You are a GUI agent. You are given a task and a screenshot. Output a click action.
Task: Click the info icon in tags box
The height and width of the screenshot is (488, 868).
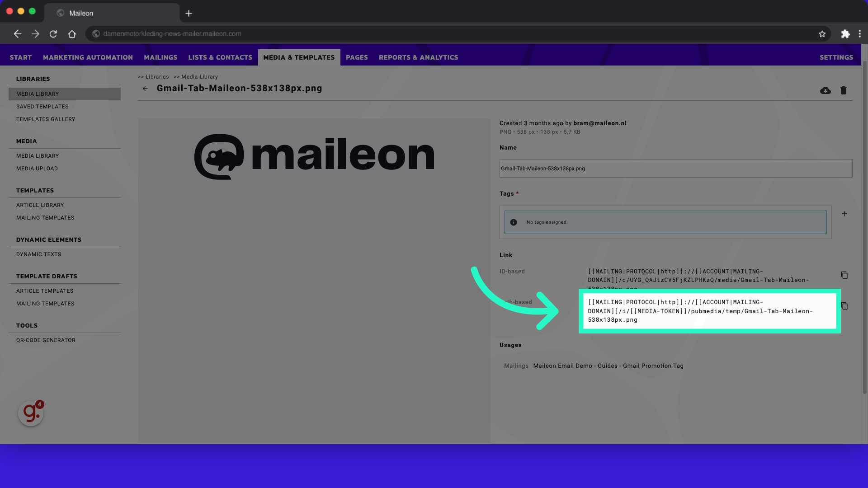pyautogui.click(x=513, y=222)
